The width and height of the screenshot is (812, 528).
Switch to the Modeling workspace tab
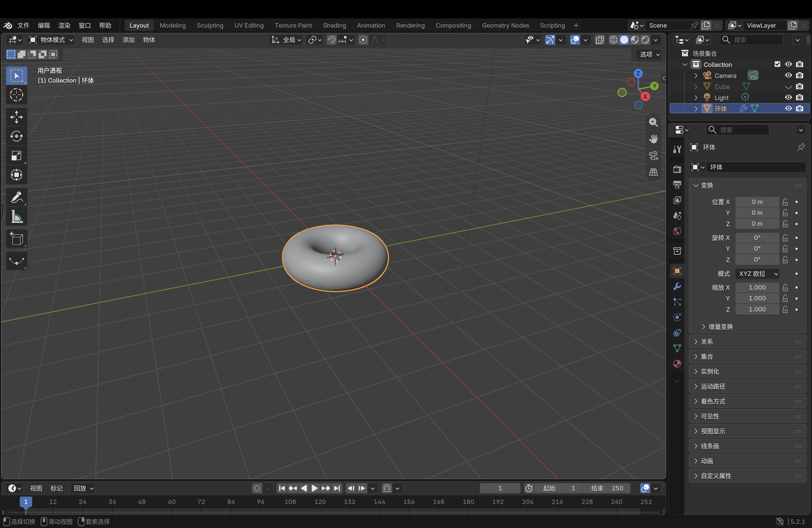click(x=173, y=26)
